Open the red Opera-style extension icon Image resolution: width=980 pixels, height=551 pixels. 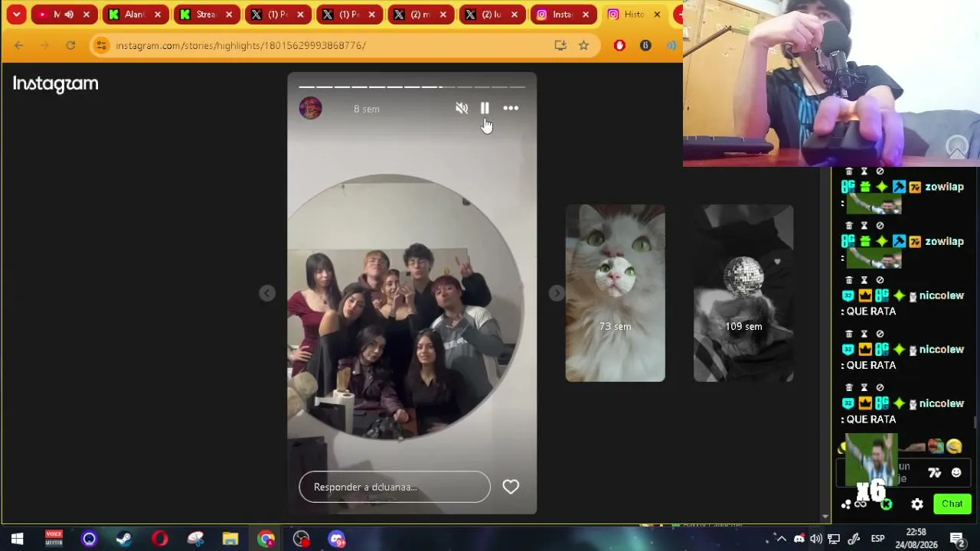619,45
